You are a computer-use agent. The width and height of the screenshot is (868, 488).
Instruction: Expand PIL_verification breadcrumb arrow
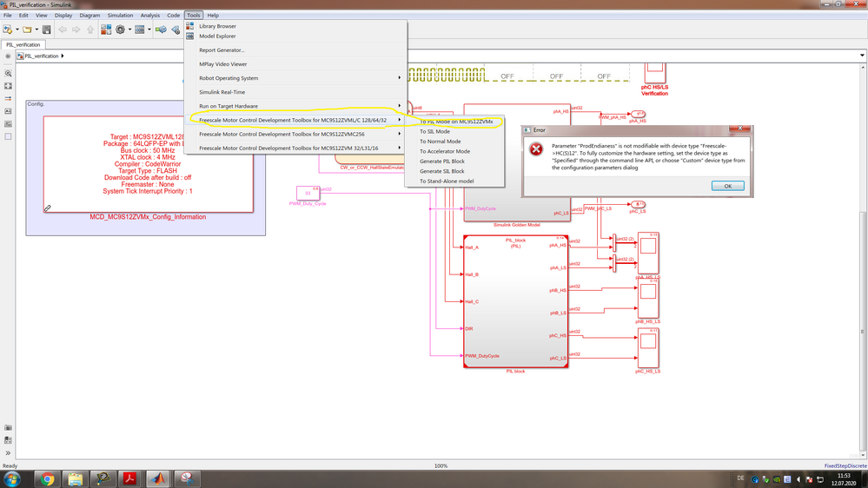coord(63,56)
